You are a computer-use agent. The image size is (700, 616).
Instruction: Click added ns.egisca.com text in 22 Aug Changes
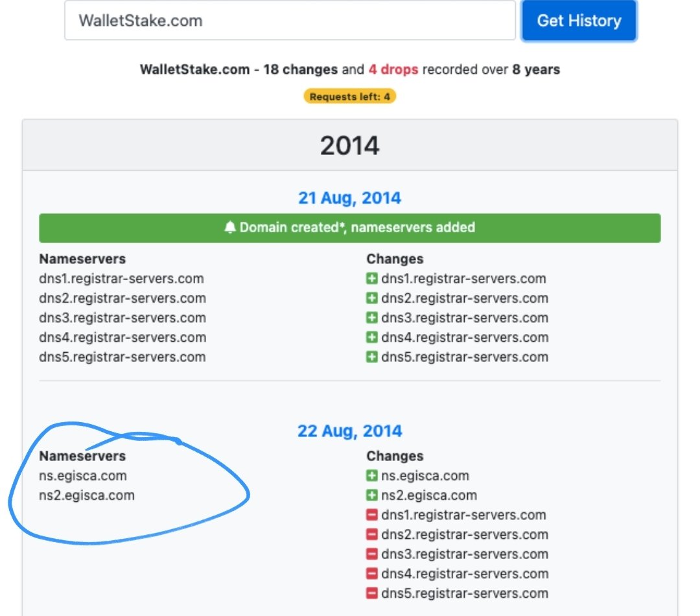pyautogui.click(x=425, y=476)
